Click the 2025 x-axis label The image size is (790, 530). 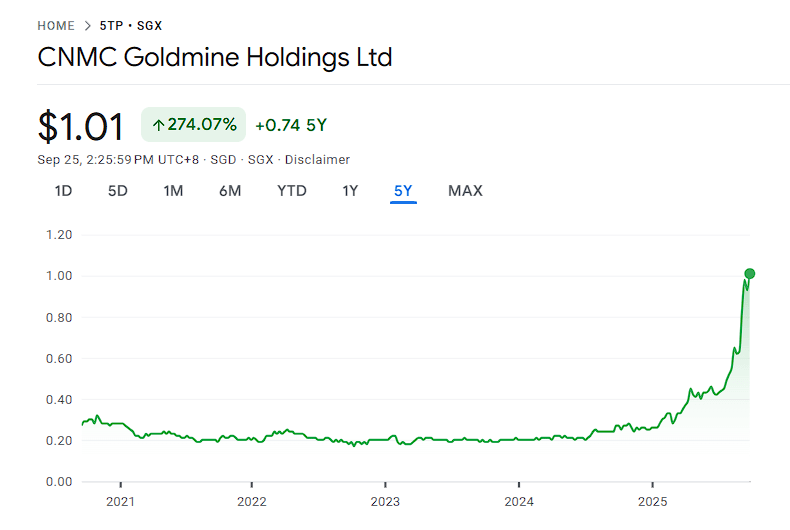[x=652, y=502]
